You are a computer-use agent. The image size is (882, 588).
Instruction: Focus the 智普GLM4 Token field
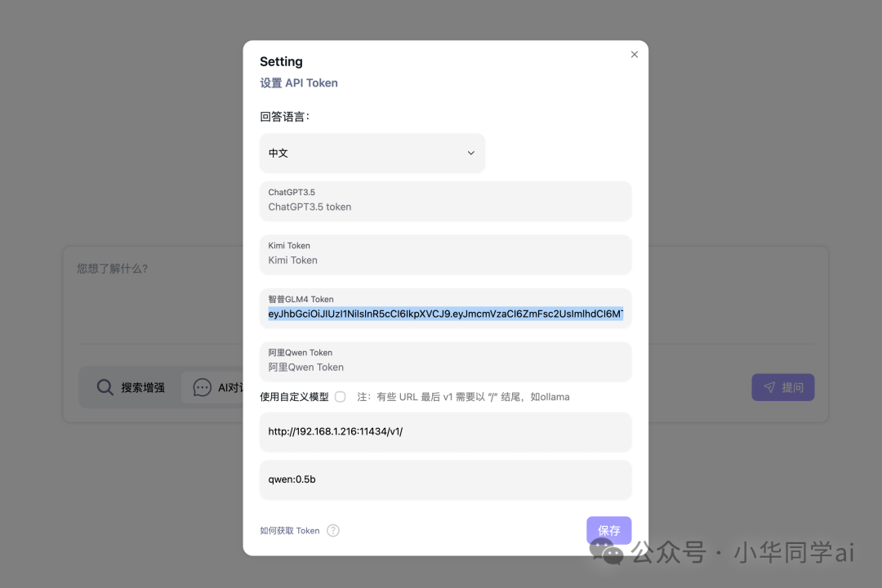click(x=445, y=309)
